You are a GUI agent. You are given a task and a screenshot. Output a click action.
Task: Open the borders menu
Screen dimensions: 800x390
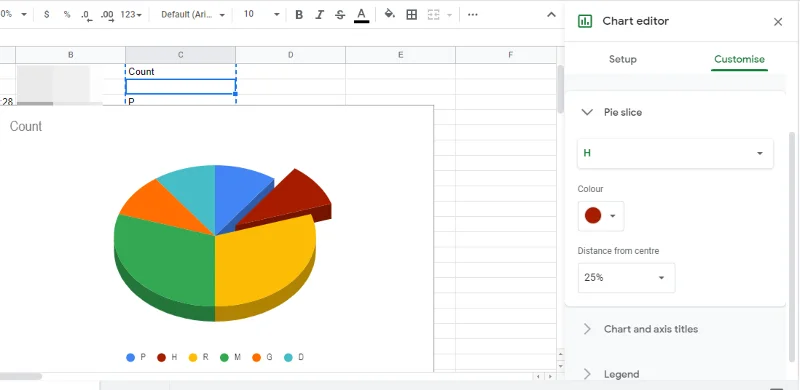[411, 15]
